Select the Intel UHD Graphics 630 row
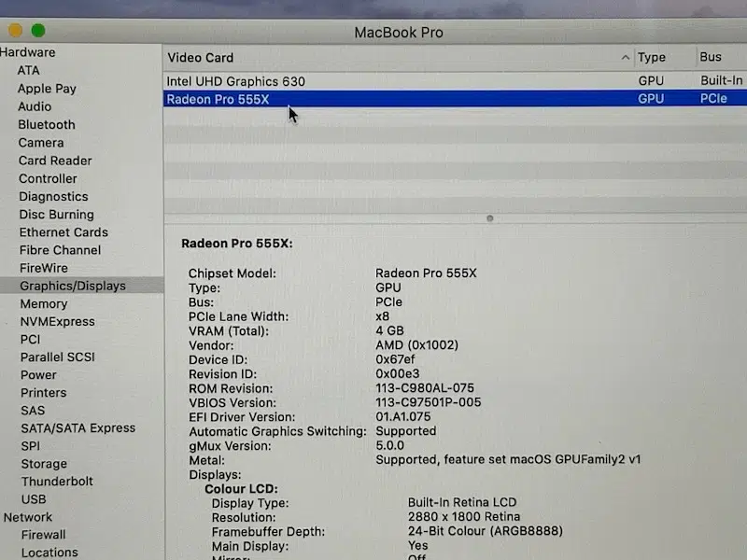The height and width of the screenshot is (560, 747). pos(235,81)
